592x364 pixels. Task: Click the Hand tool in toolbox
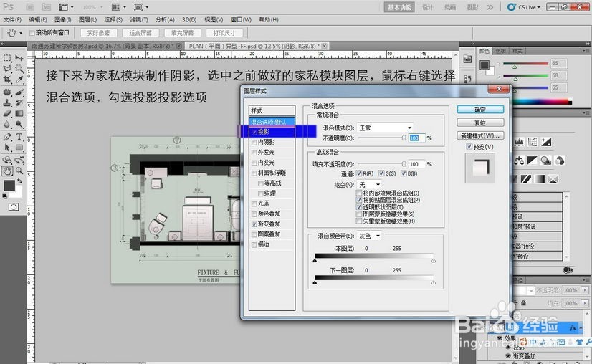(7, 171)
